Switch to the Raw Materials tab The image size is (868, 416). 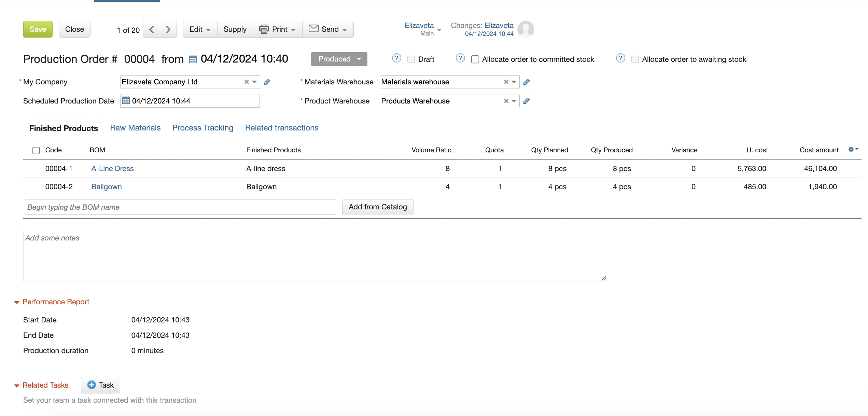tap(135, 127)
